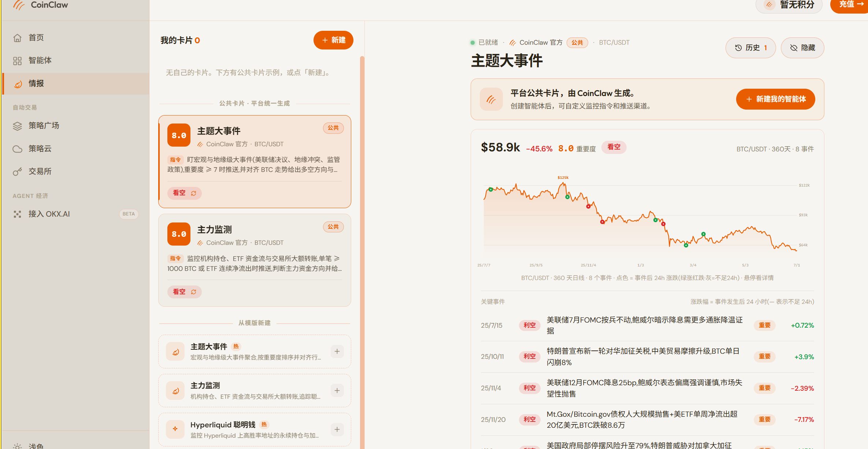Click the 公共 tag on 主力监测 card

(x=333, y=227)
